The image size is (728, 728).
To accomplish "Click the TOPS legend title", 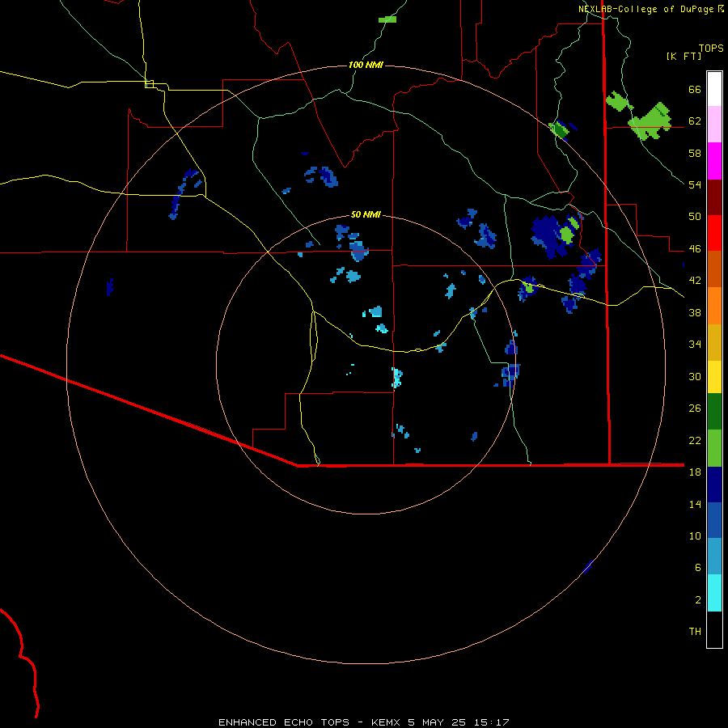I will point(711,48).
